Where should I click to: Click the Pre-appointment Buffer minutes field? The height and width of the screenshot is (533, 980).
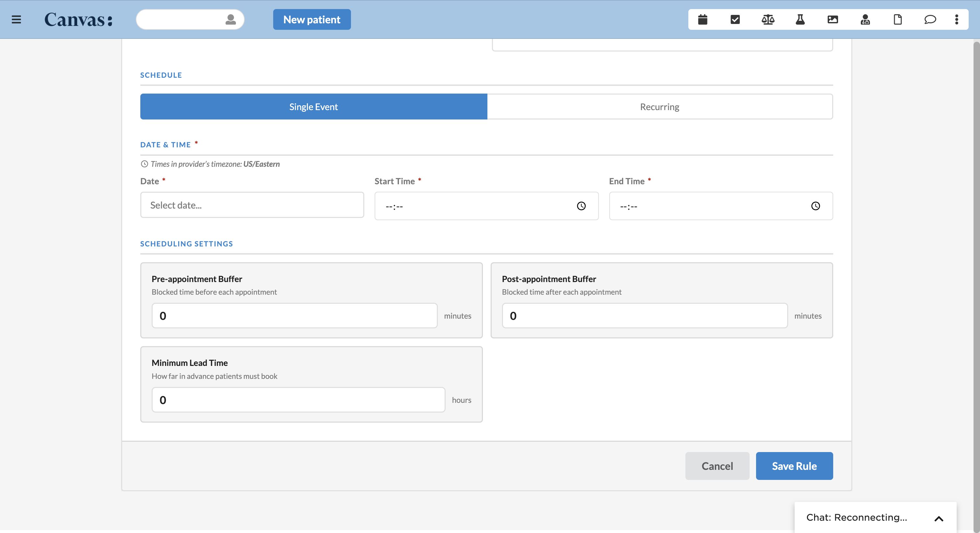[295, 315]
